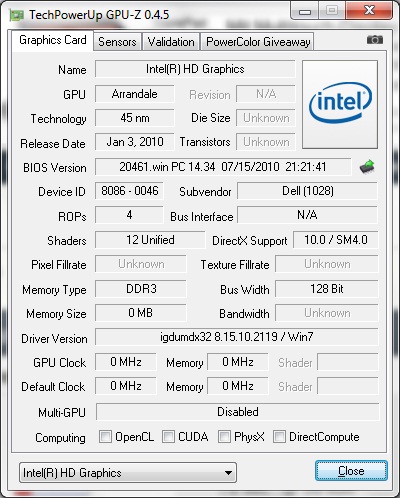The width and height of the screenshot is (400, 498).
Task: Check the PhysX checkbox
Action: (224, 436)
